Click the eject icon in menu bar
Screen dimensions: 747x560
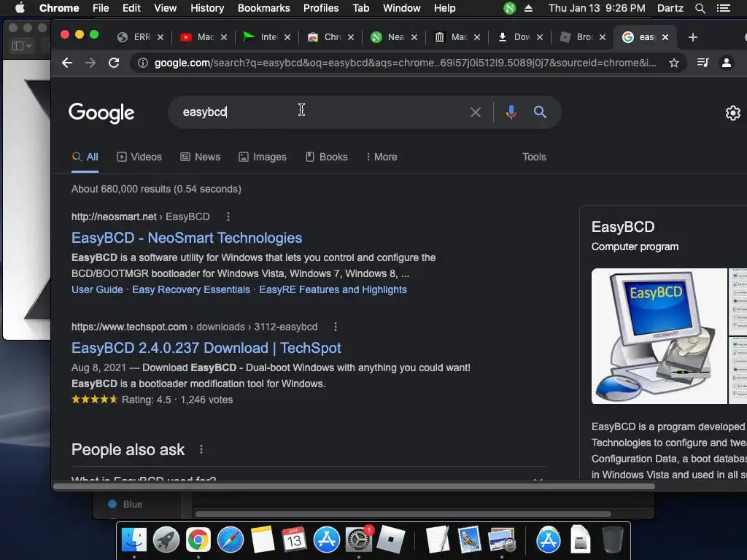[x=528, y=8]
